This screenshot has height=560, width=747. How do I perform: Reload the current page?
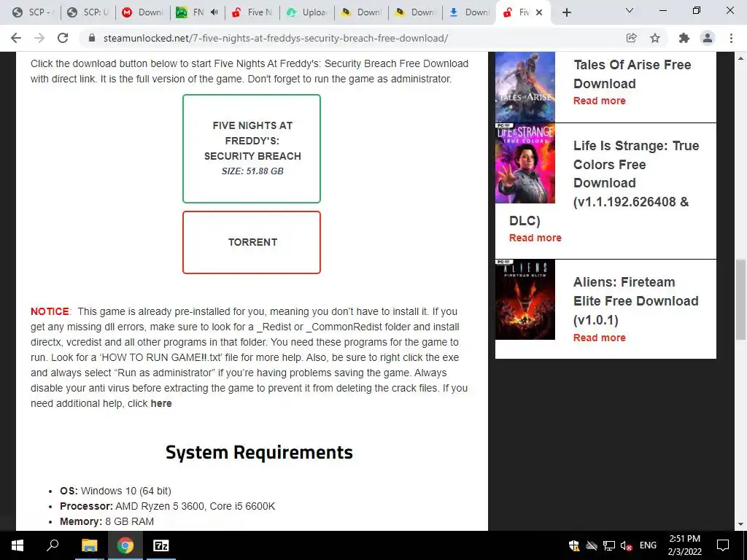pyautogui.click(x=63, y=38)
